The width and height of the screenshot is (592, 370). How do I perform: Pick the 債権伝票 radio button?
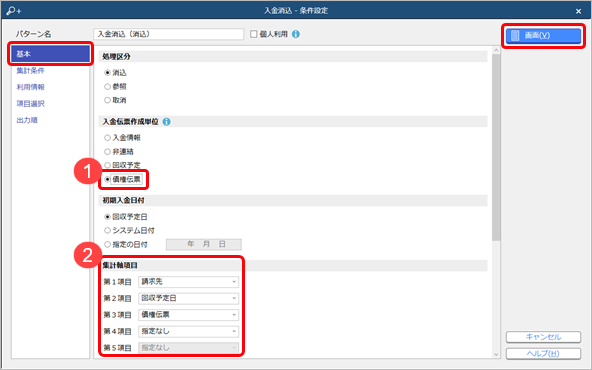pyautogui.click(x=107, y=179)
